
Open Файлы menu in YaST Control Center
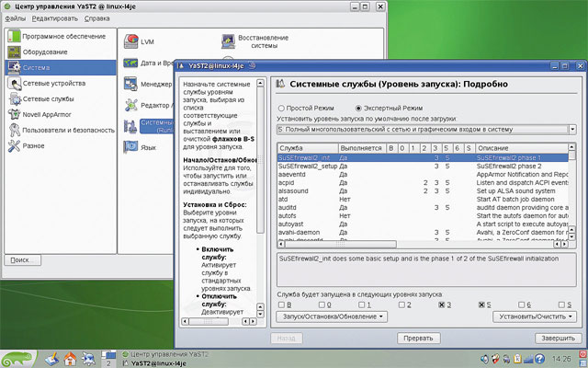(16, 18)
